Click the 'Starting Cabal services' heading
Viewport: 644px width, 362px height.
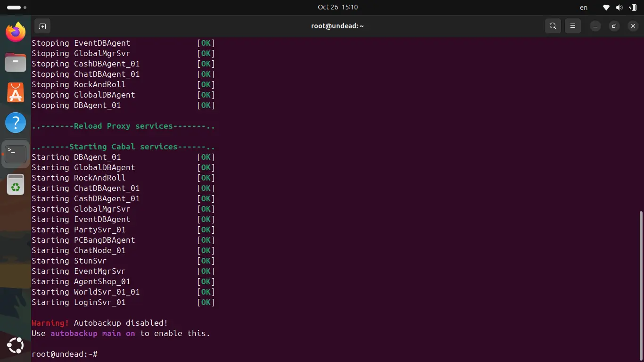[x=124, y=147]
